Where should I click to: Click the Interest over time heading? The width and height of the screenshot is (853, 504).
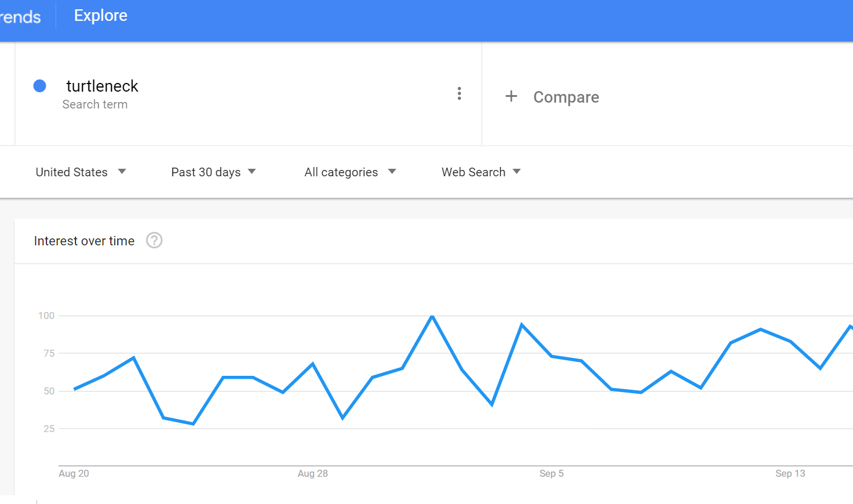(84, 241)
